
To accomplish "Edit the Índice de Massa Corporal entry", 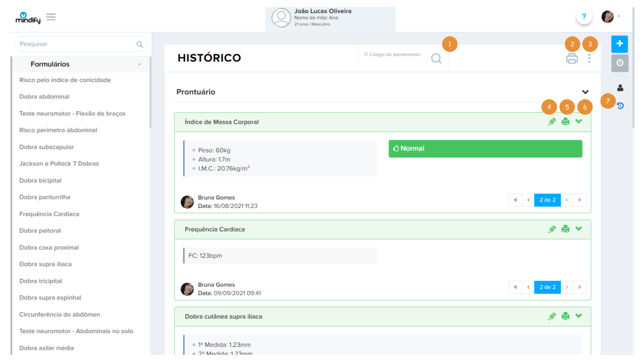I will (552, 122).
